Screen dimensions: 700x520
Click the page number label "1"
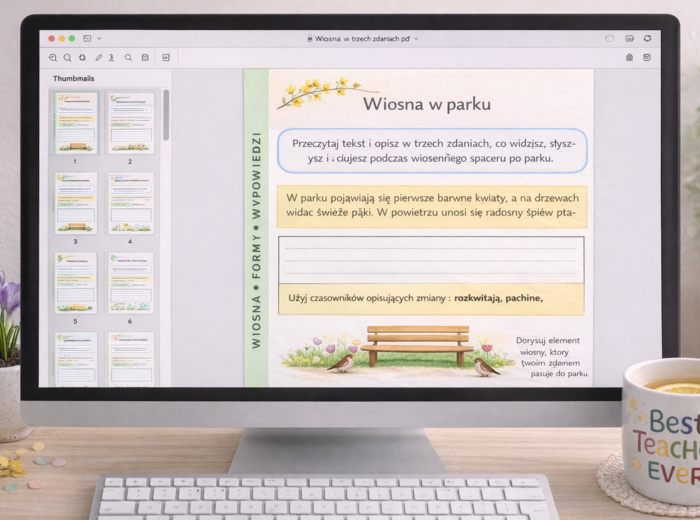pyautogui.click(x=75, y=162)
